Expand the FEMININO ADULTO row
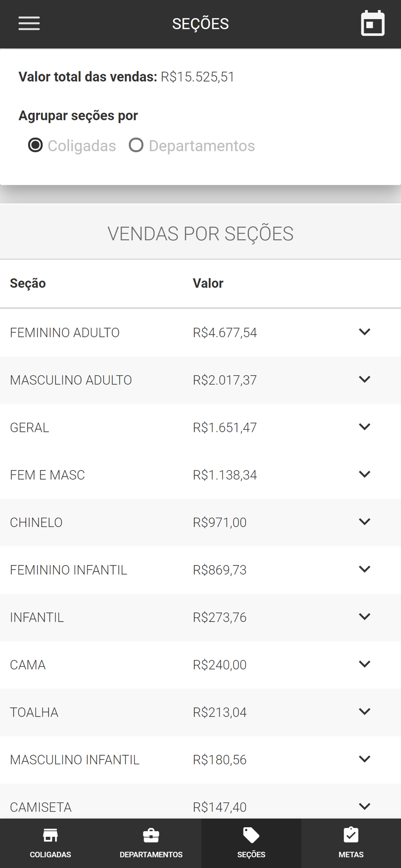This screenshot has height=868, width=401. [365, 332]
